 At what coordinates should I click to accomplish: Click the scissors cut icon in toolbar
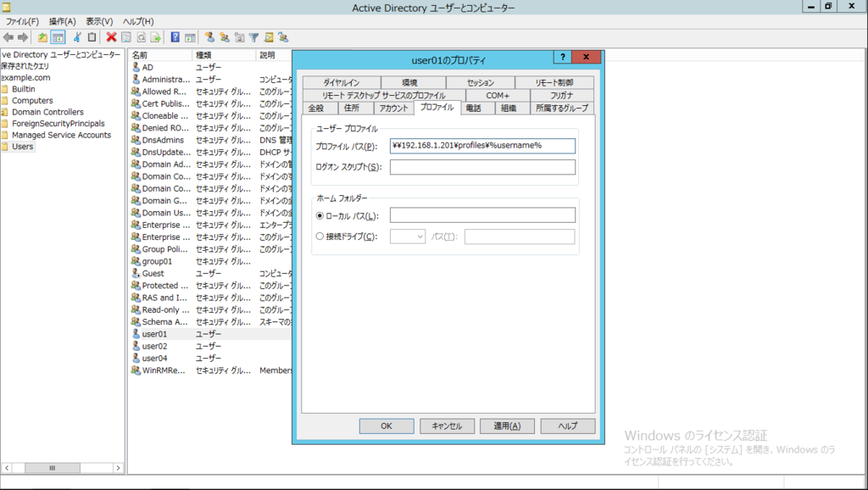(77, 37)
